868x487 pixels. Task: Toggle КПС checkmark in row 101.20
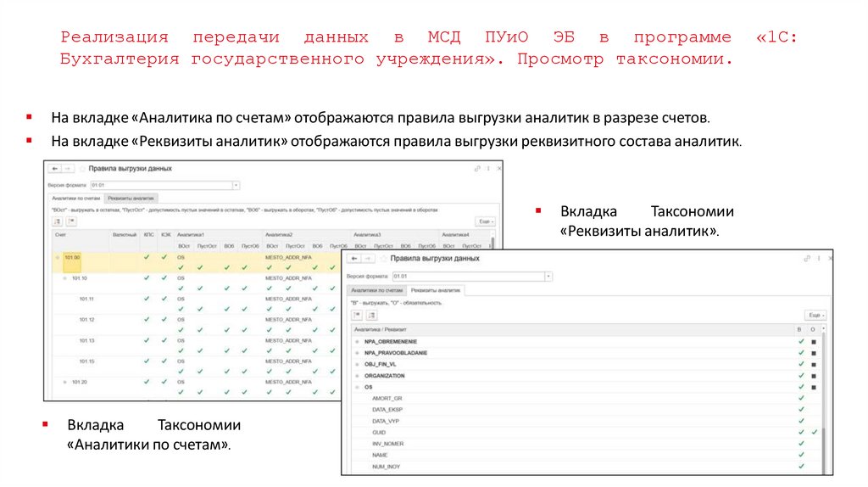pos(147,382)
